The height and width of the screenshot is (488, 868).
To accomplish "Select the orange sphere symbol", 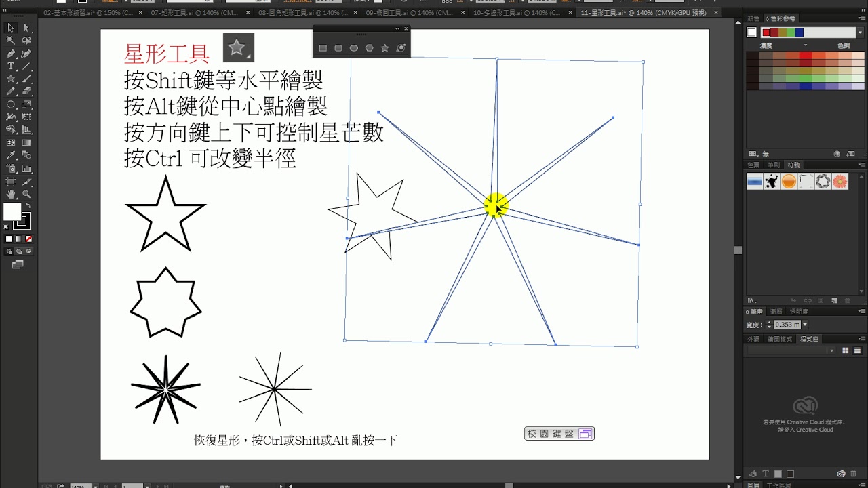I will coord(789,182).
